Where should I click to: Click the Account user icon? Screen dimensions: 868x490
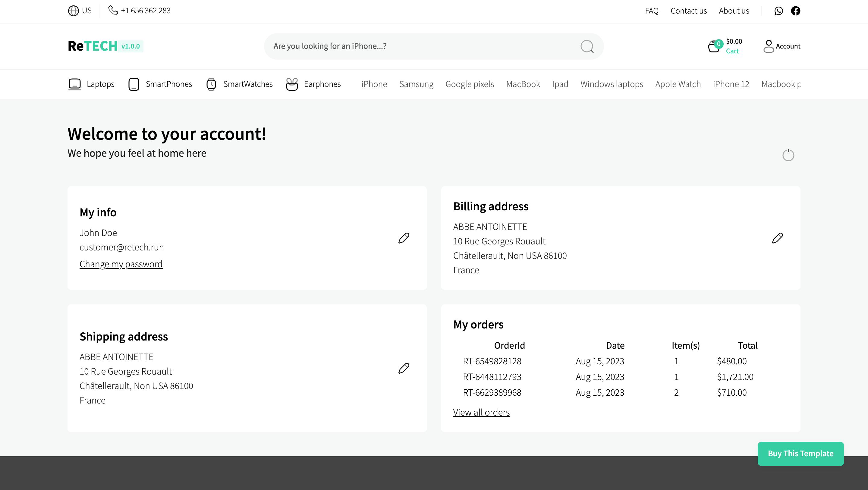point(769,46)
